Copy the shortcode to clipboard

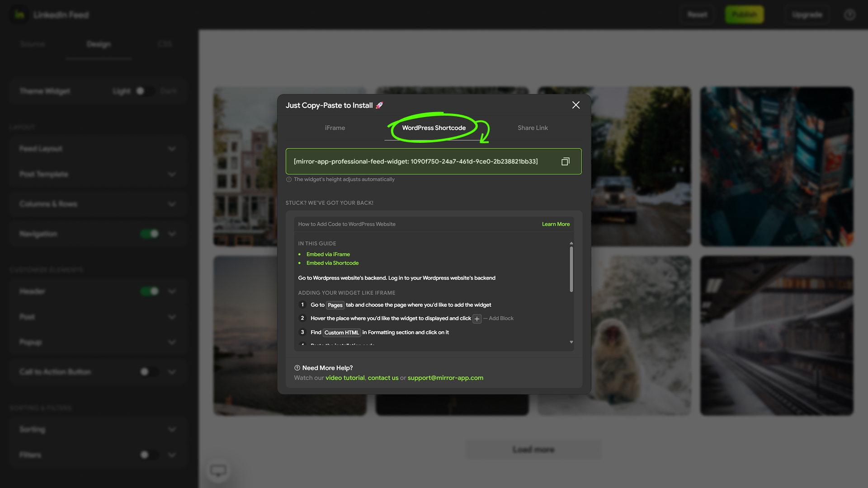pos(565,161)
